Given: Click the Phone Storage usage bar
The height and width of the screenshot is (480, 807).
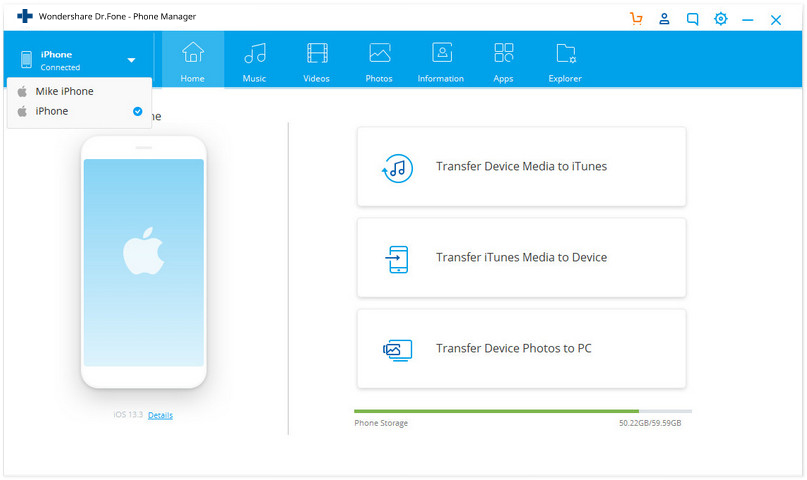Looking at the screenshot, I should [x=523, y=411].
